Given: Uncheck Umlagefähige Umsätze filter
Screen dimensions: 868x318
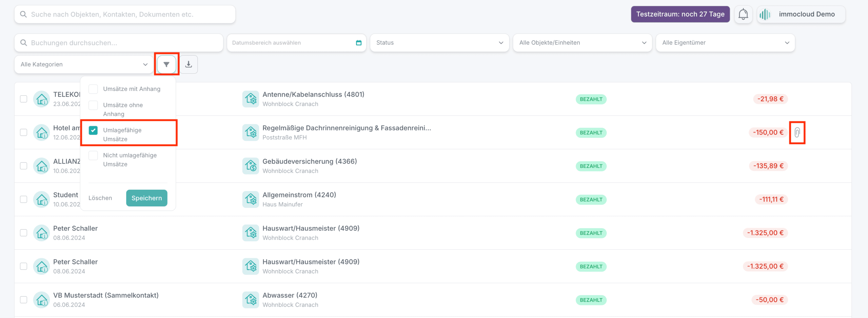Looking at the screenshot, I should click(93, 130).
